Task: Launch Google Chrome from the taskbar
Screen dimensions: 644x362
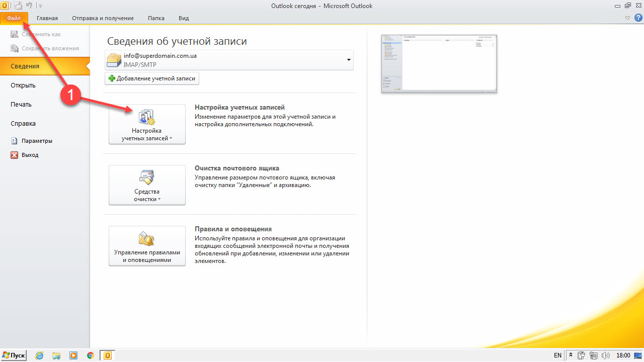Action: (x=90, y=355)
